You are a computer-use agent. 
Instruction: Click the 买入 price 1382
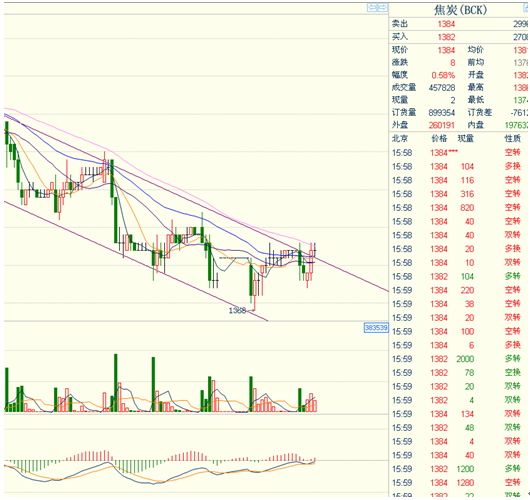point(446,37)
